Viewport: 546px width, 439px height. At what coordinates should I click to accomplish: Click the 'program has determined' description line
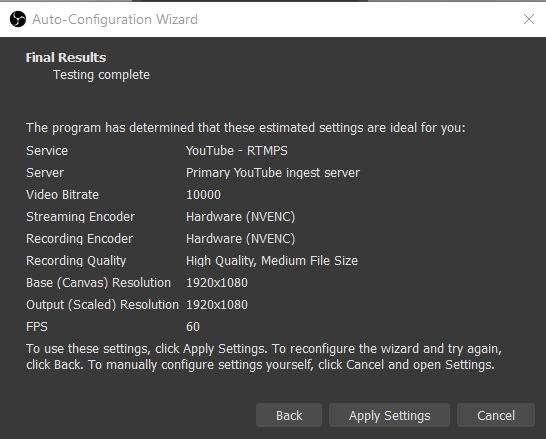coord(245,128)
